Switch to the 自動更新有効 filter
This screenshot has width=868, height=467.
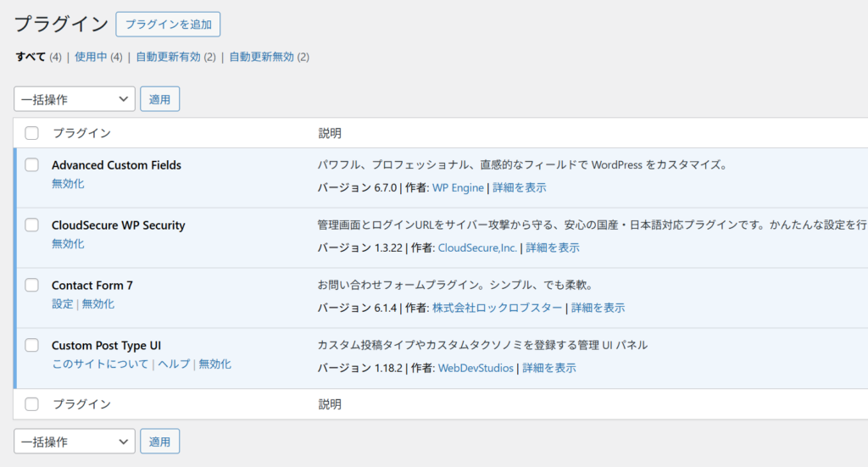(168, 57)
